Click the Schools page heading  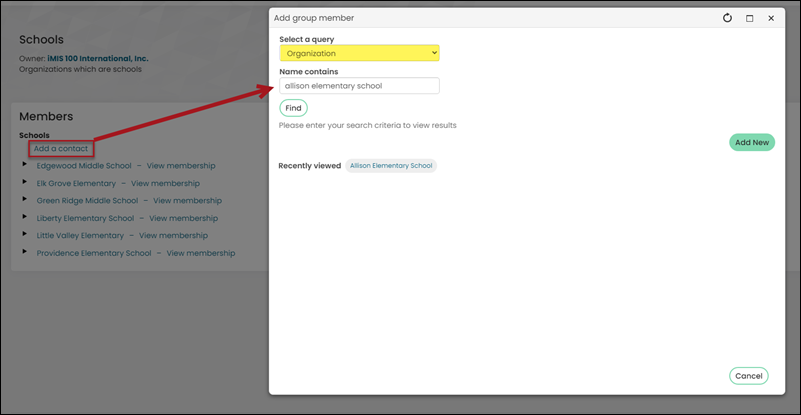point(41,40)
